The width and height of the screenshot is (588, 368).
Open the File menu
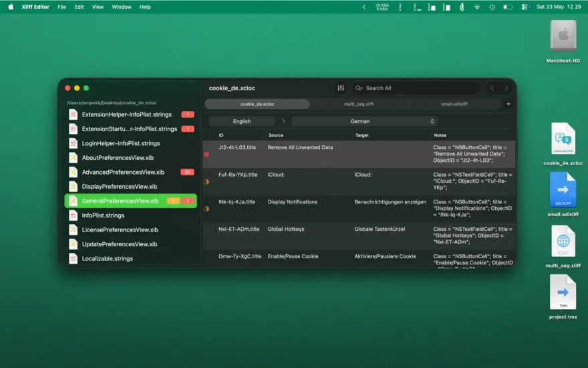coord(62,7)
